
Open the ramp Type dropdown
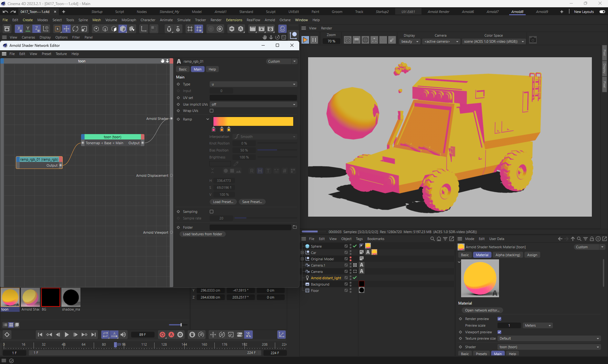pyautogui.click(x=253, y=84)
